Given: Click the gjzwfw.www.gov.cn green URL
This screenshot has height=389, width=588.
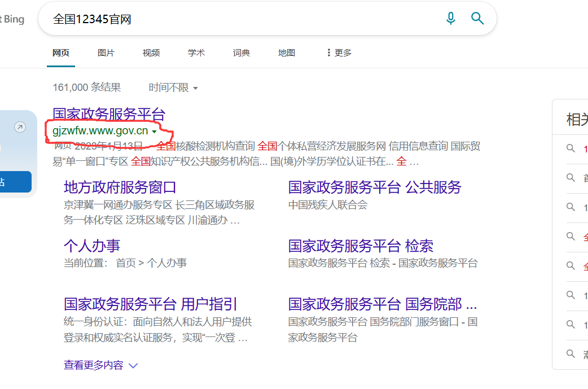Looking at the screenshot, I should (x=100, y=130).
